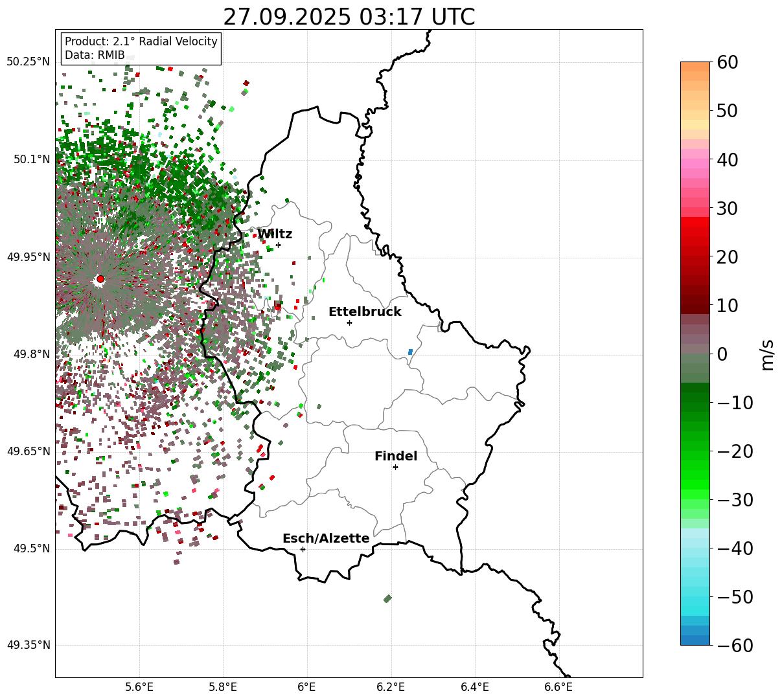
Task: Click the bright green colorbar segment near −25
Action: pos(695,475)
